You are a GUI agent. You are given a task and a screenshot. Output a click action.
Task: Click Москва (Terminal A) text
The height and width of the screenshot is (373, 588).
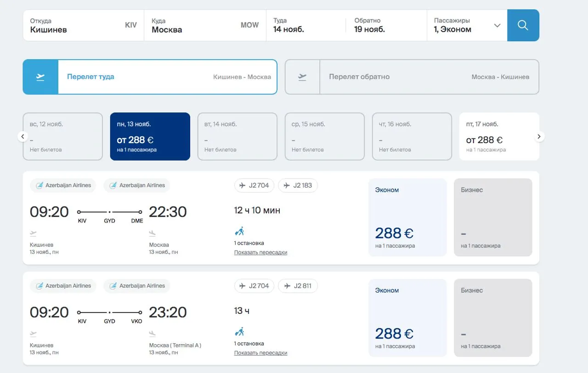[x=175, y=345]
